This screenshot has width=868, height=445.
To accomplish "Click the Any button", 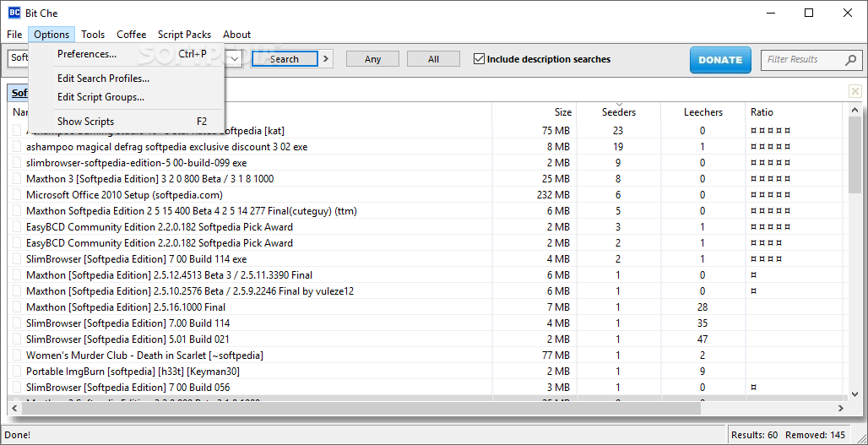I will point(372,59).
